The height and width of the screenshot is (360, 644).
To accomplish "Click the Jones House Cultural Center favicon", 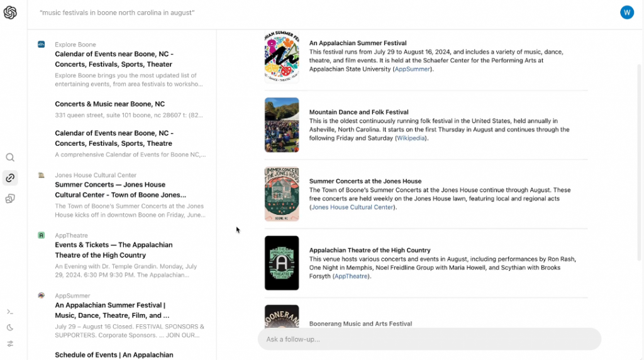I will pos(41,175).
